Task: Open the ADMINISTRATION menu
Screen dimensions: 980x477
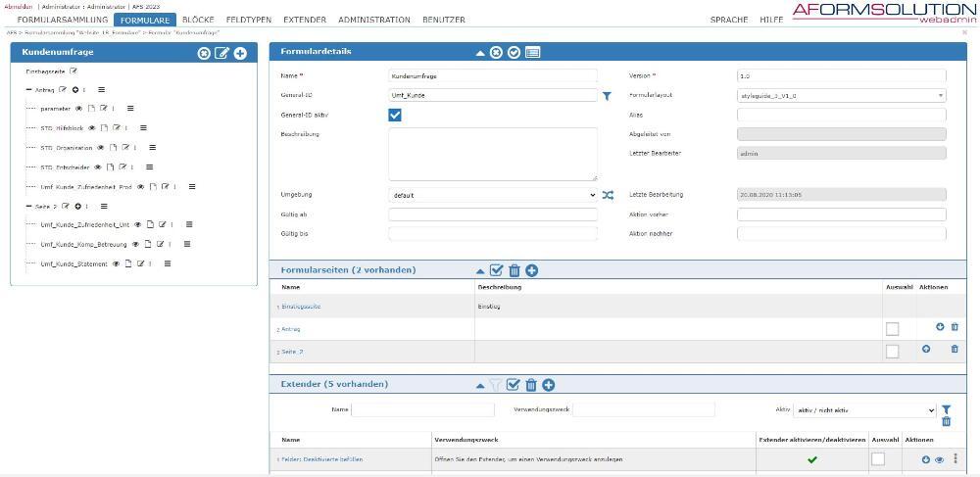Action: 373,20
